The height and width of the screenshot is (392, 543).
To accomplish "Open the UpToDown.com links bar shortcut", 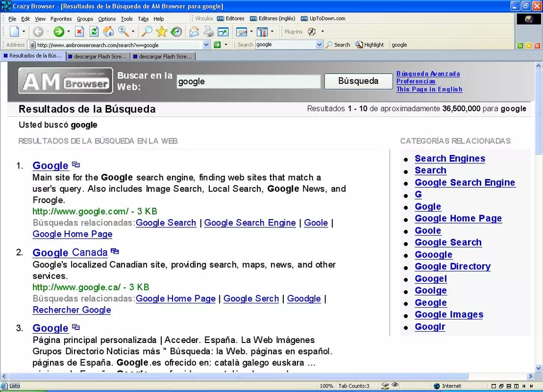I will [323, 18].
